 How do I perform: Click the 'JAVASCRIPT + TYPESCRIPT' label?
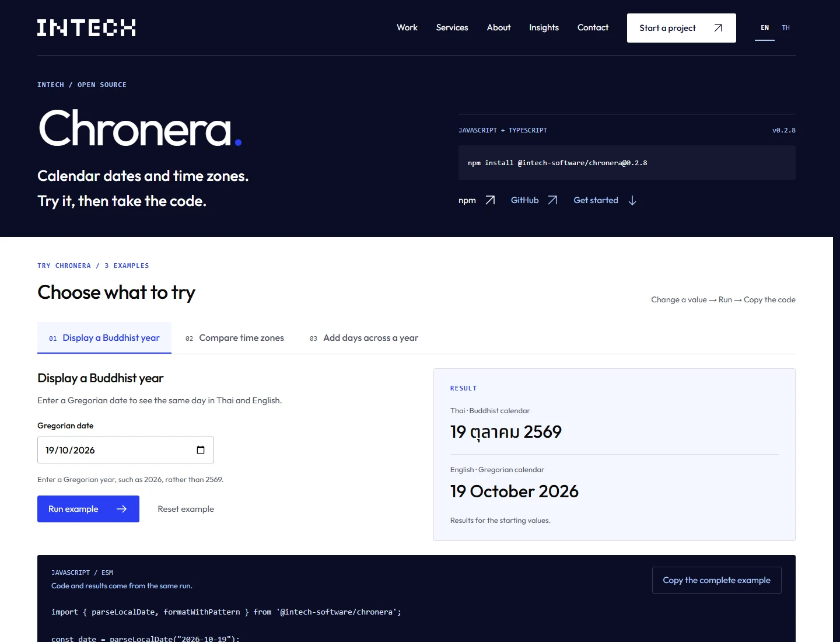[x=502, y=130]
